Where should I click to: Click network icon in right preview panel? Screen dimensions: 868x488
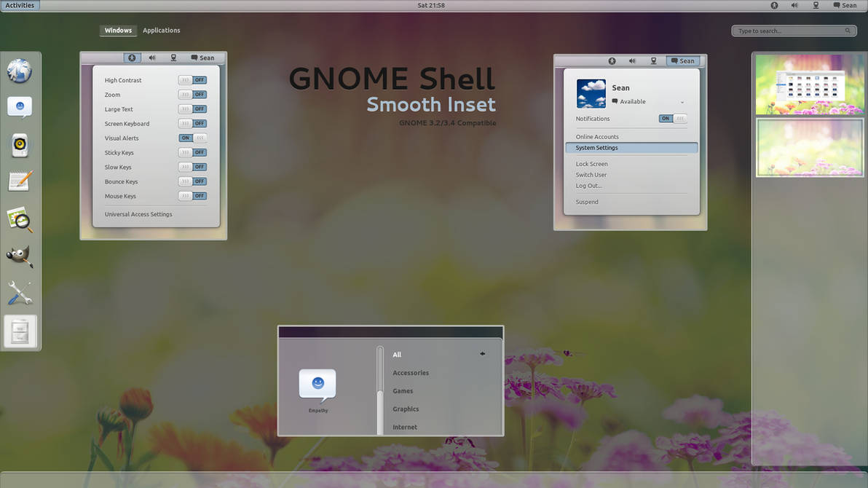pos(653,61)
